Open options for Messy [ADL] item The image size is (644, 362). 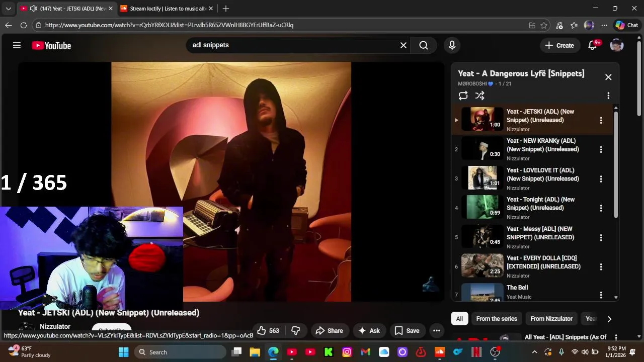pos(601,237)
